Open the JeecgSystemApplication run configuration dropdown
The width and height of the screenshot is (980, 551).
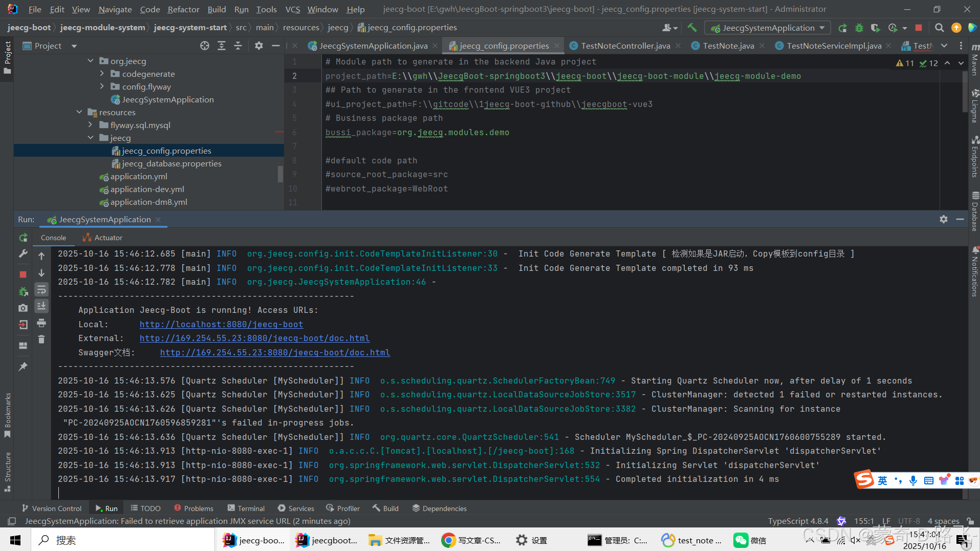click(x=767, y=28)
